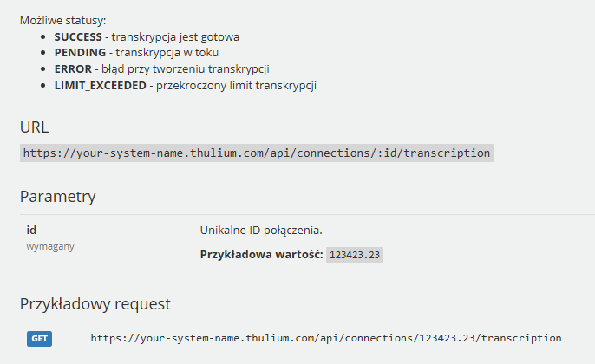Click the endpoint URL code block
The width and height of the screenshot is (595, 364).
[x=257, y=153]
